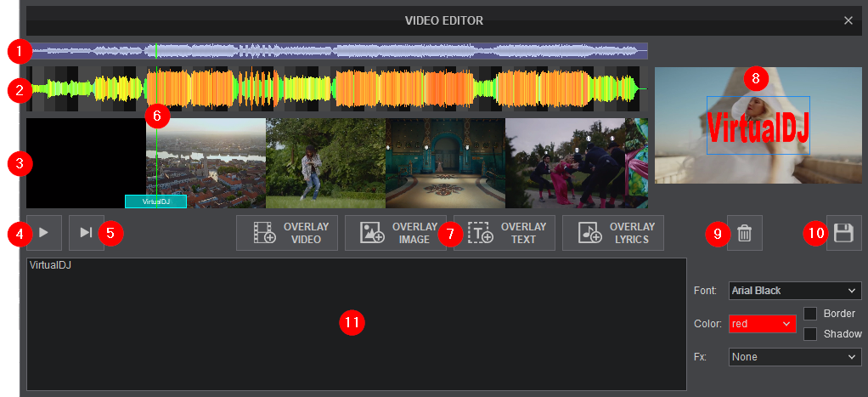868x397 pixels.
Task: Open the Color dropdown set to red
Action: [762, 324]
